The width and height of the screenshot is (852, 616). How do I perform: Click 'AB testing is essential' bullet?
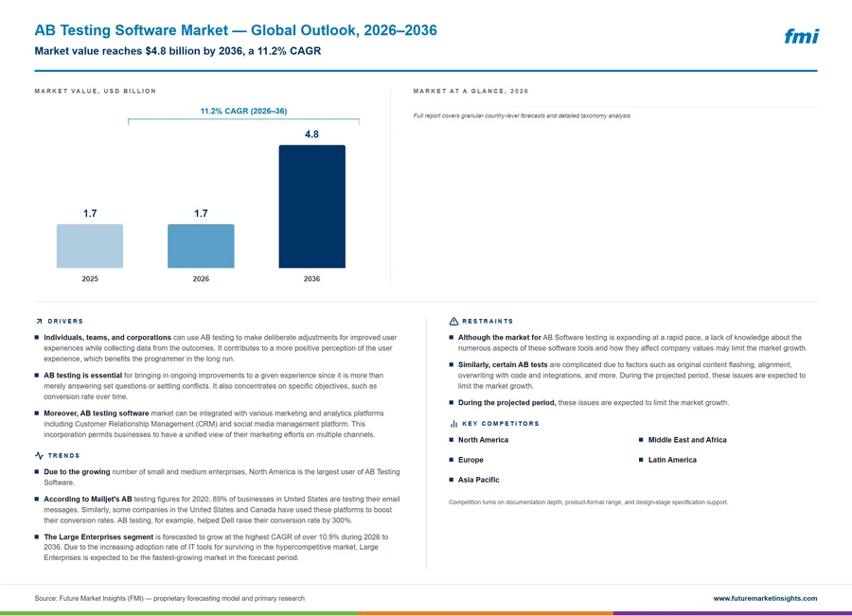[x=215, y=386]
